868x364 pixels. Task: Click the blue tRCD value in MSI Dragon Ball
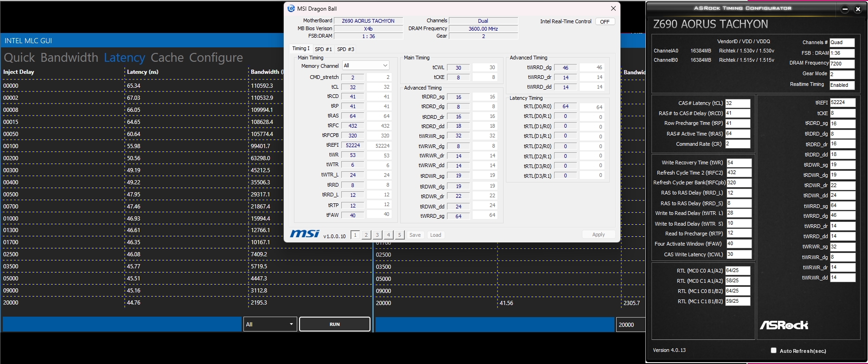coord(353,97)
